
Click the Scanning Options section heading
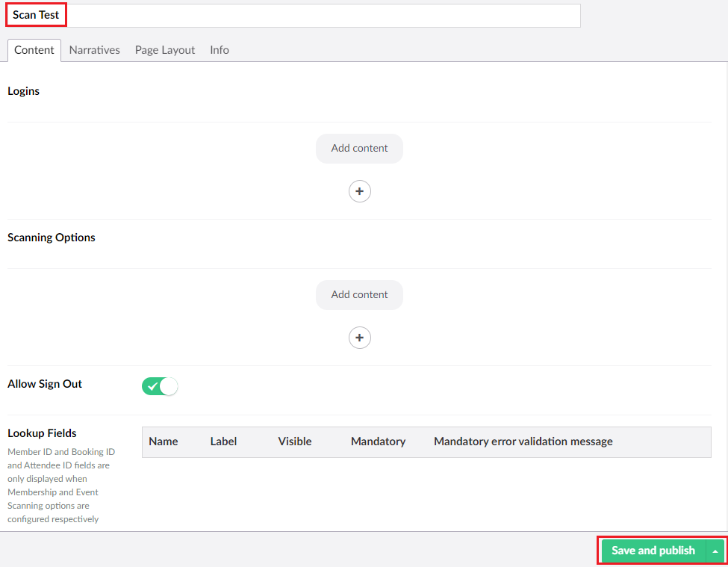point(52,238)
